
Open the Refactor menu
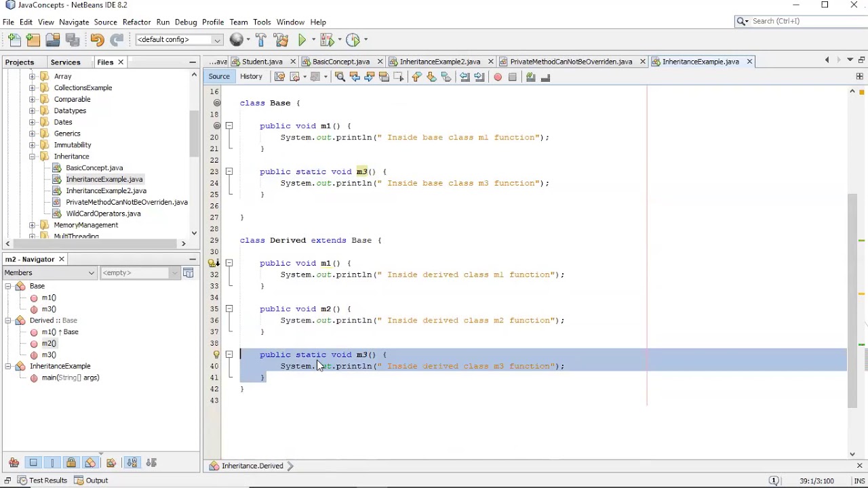point(136,22)
